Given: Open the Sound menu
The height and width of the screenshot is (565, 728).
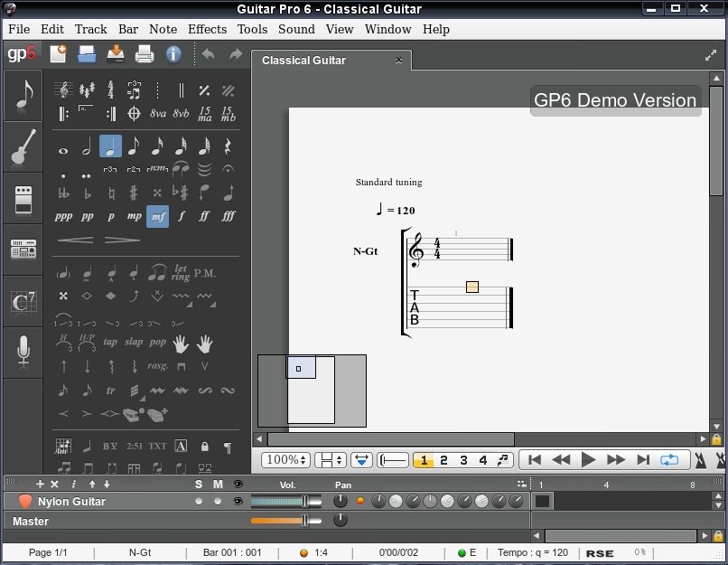Looking at the screenshot, I should point(296,29).
